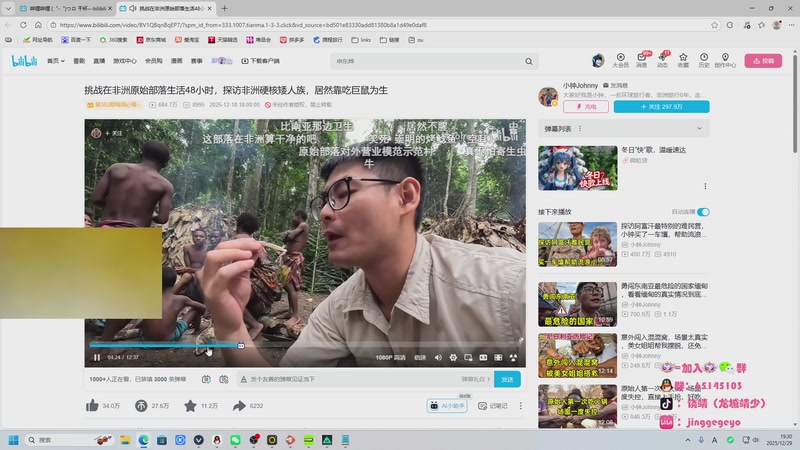Viewport: 800px width, 450px height.
Task: Open 记笔记 note taking
Action: click(x=492, y=406)
